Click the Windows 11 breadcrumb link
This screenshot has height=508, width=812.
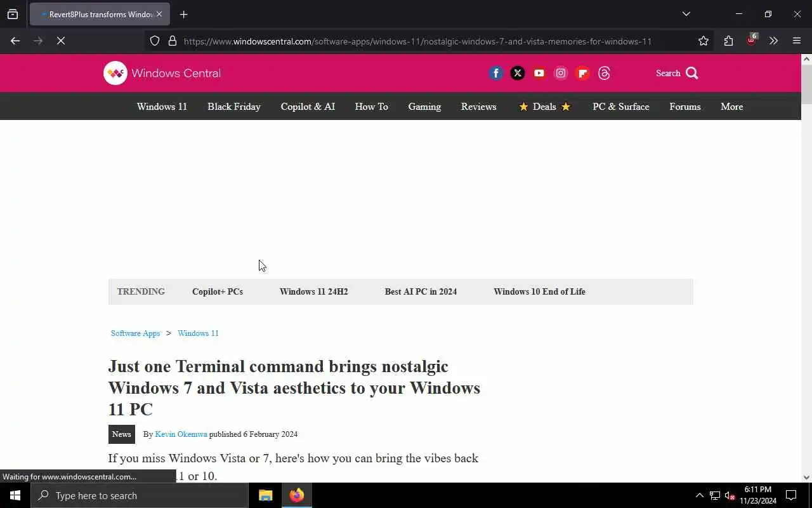click(x=198, y=333)
